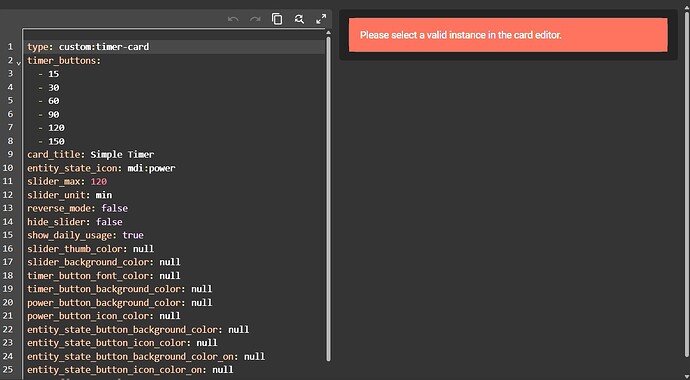
Task: Click the redo icon in editor toolbar
Action: pyautogui.click(x=255, y=19)
